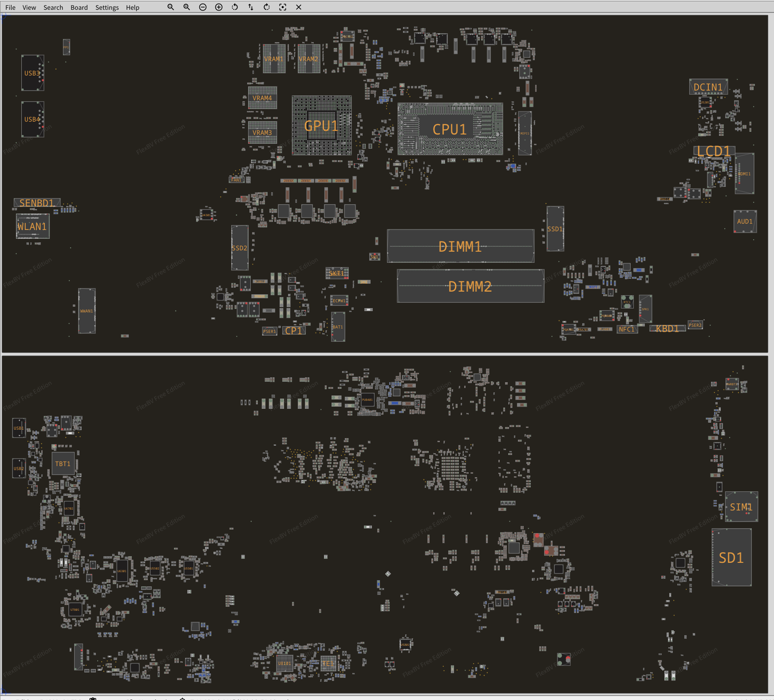The height and width of the screenshot is (700, 774).
Task: Click the X icon in the toolbar
Action: [299, 7]
